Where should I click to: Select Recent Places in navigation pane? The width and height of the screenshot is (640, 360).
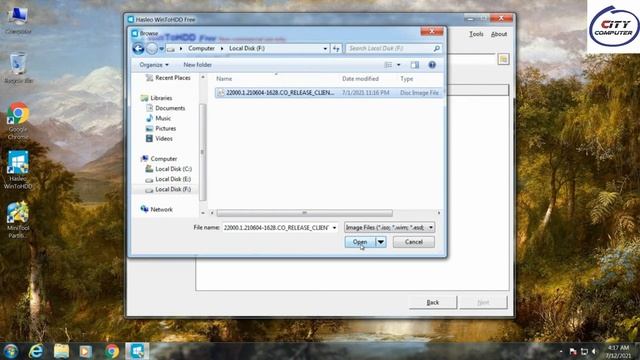pos(168,78)
